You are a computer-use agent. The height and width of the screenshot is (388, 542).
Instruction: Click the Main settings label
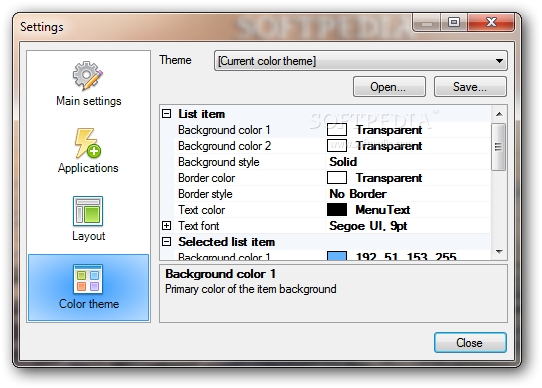[x=88, y=101]
